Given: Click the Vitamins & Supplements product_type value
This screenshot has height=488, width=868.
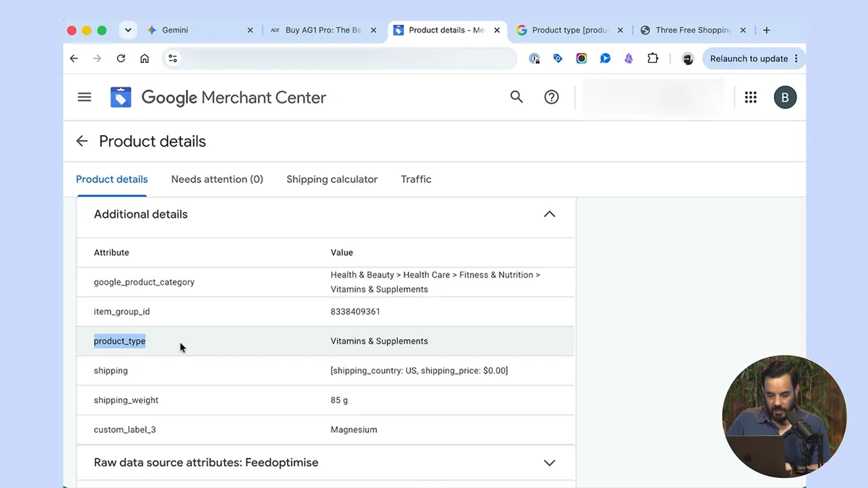Looking at the screenshot, I should [x=379, y=341].
